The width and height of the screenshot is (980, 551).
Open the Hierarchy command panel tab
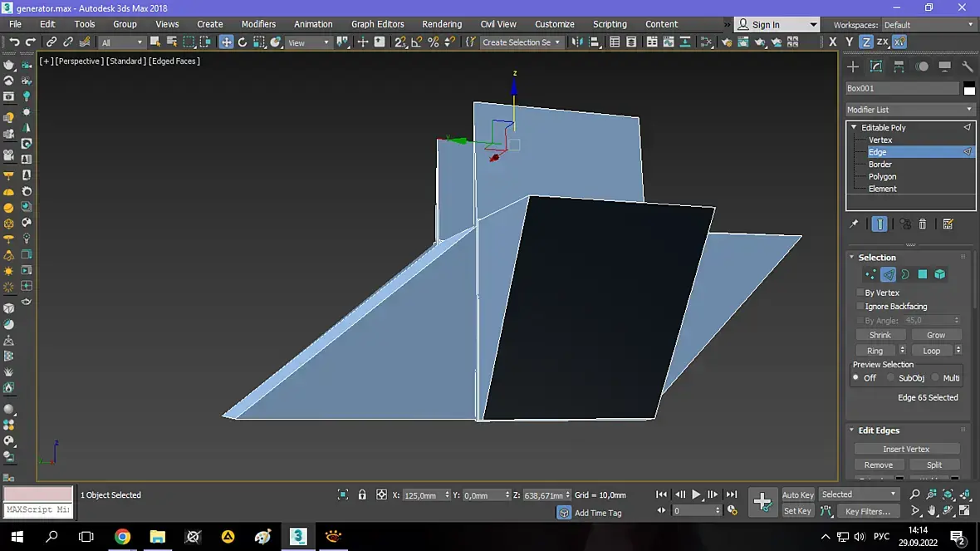(899, 66)
